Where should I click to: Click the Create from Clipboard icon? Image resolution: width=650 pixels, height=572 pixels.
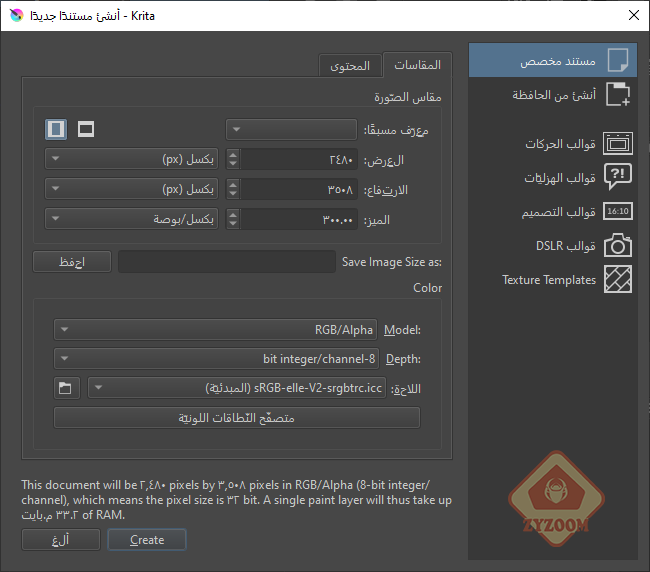(618, 94)
